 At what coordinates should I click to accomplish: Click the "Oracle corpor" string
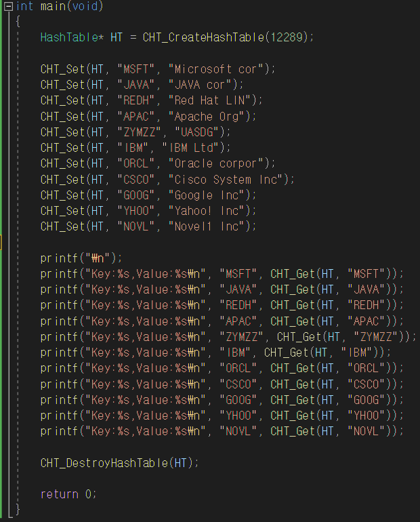coord(217,163)
